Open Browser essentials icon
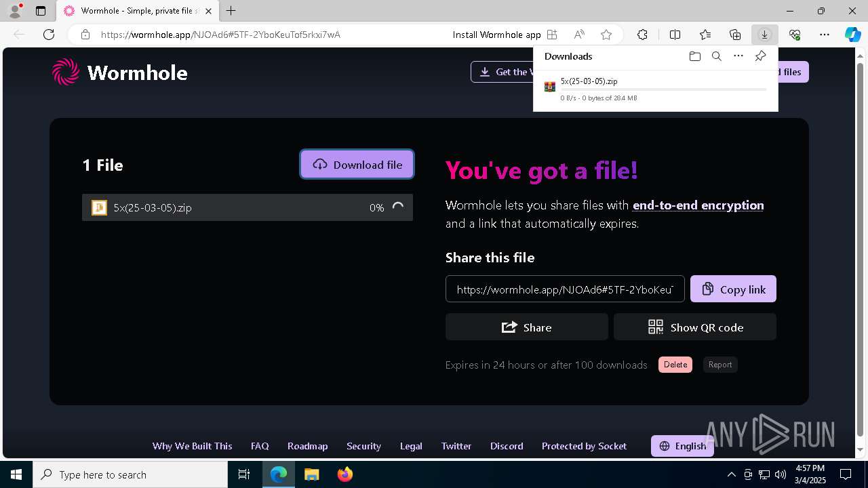Image resolution: width=868 pixels, height=488 pixels. click(x=795, y=35)
